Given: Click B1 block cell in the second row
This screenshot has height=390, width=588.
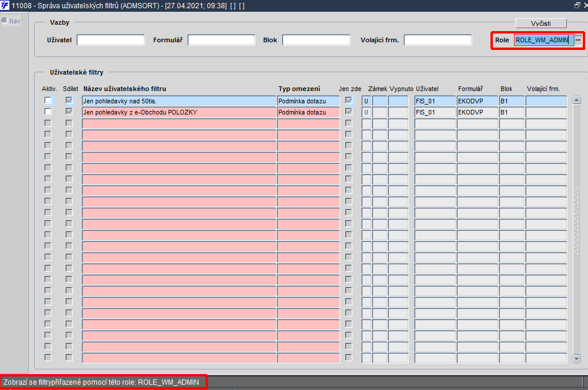Looking at the screenshot, I should click(512, 112).
